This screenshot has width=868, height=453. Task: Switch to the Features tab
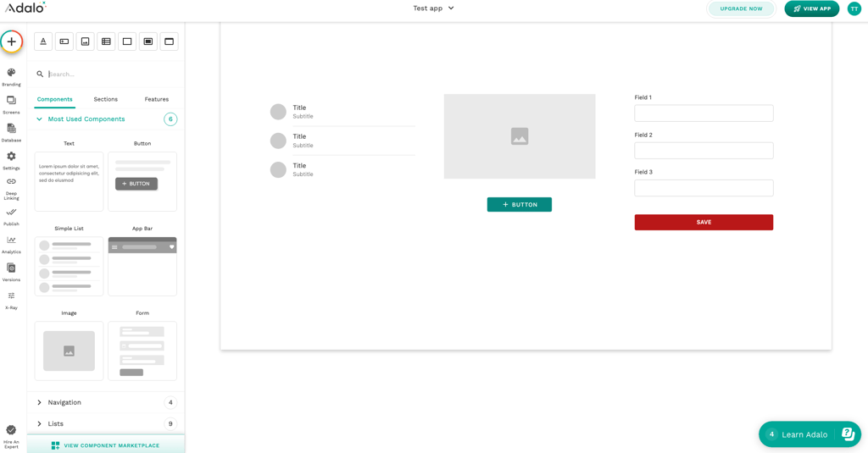tap(157, 100)
